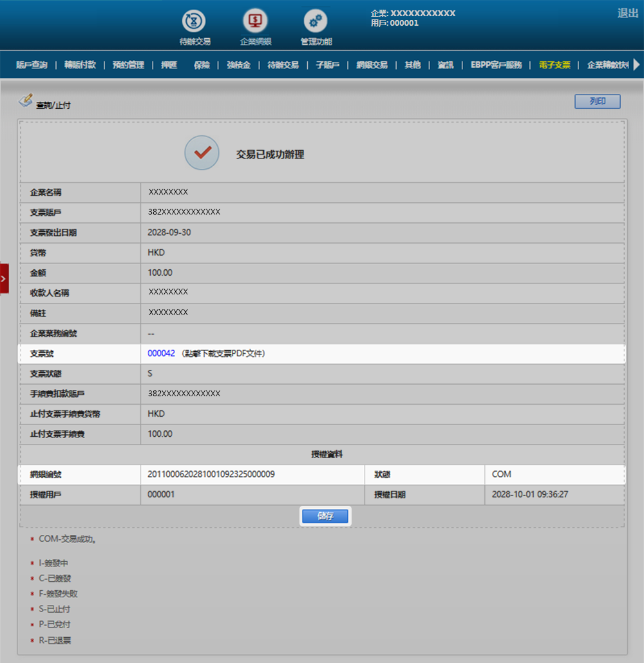Select 強積金 from navigation bar
Viewport: 644px width, 663px height.
pos(239,65)
